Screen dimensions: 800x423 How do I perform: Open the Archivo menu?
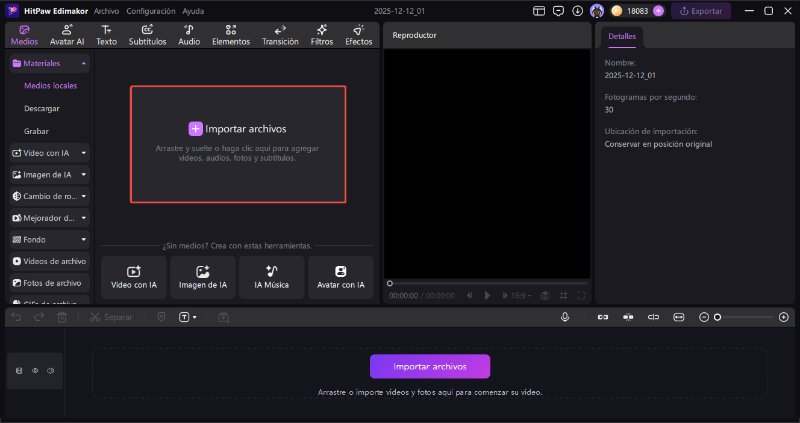[106, 11]
